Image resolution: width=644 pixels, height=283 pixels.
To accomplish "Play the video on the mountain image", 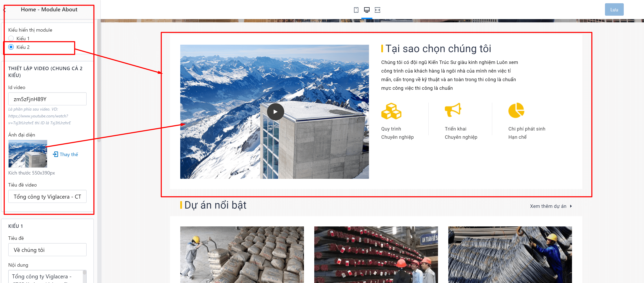I will coord(275,112).
